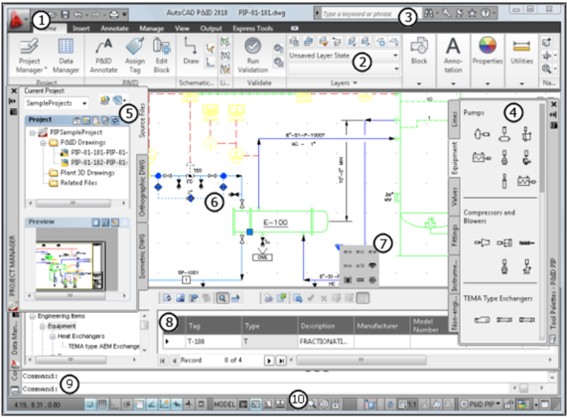Image resolution: width=567 pixels, height=418 pixels.
Task: Open the Unsaved Layer State dropdown
Action: click(x=344, y=55)
